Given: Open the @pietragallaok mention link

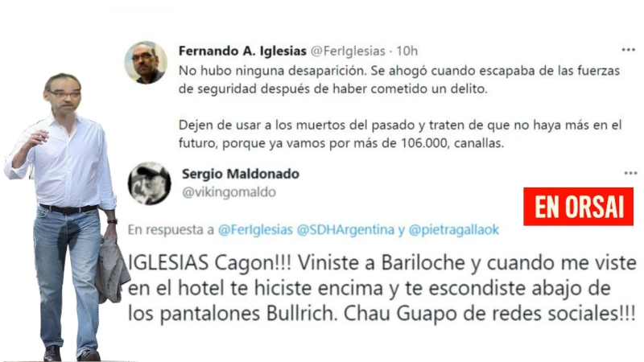Looking at the screenshot, I should click(x=454, y=229).
